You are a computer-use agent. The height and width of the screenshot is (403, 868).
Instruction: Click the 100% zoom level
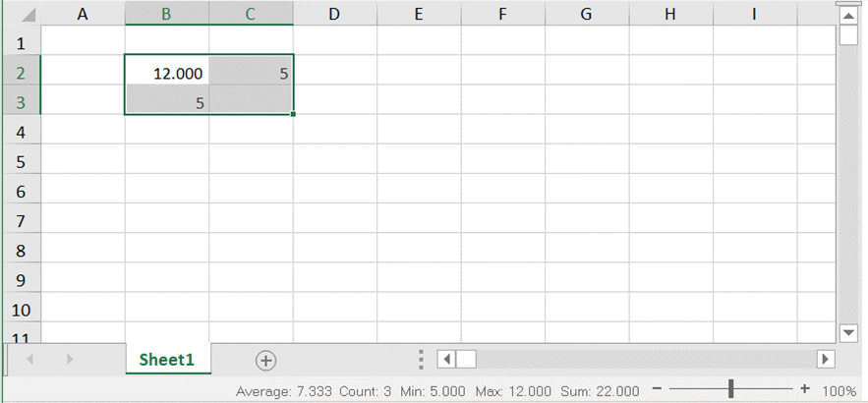[839, 390]
